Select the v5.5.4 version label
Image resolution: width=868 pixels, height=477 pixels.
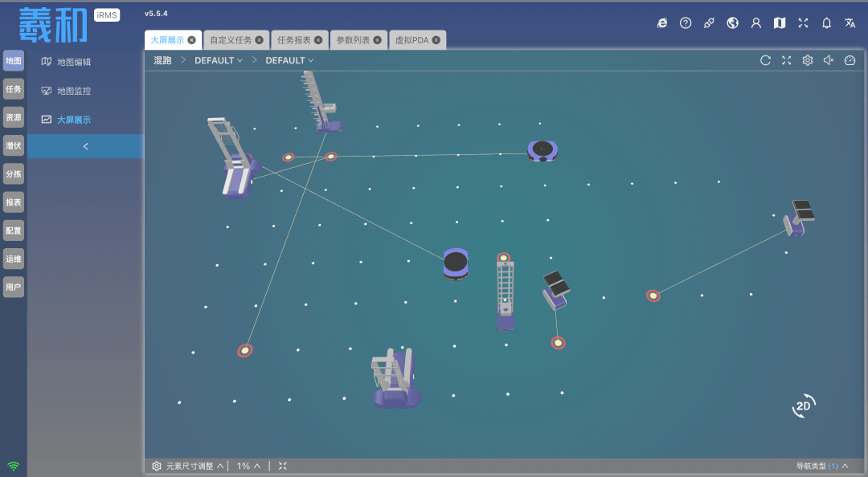coord(156,14)
